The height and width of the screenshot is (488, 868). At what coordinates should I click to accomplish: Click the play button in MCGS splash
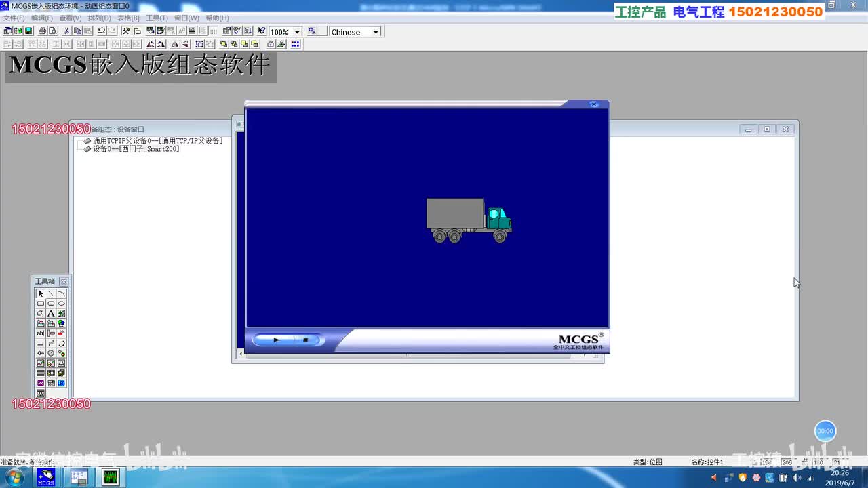(276, 340)
